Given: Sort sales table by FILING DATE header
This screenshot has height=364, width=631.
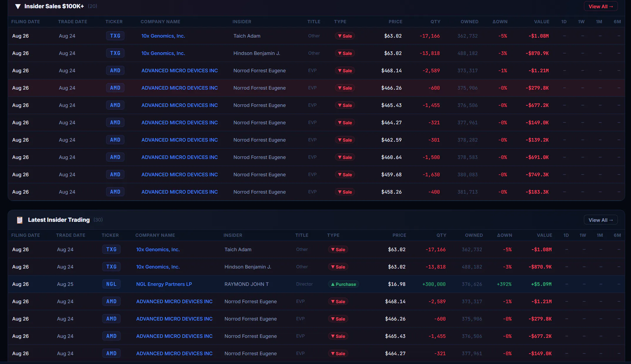Looking at the screenshot, I should (x=26, y=22).
